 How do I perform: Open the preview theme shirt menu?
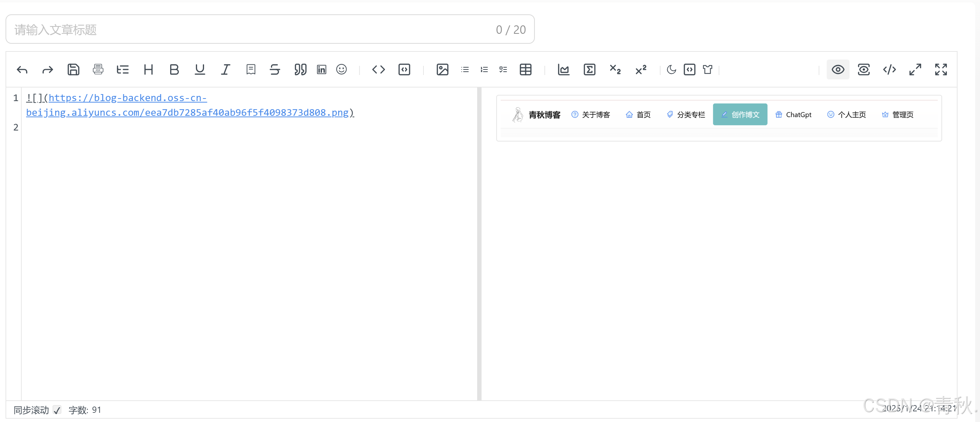707,69
